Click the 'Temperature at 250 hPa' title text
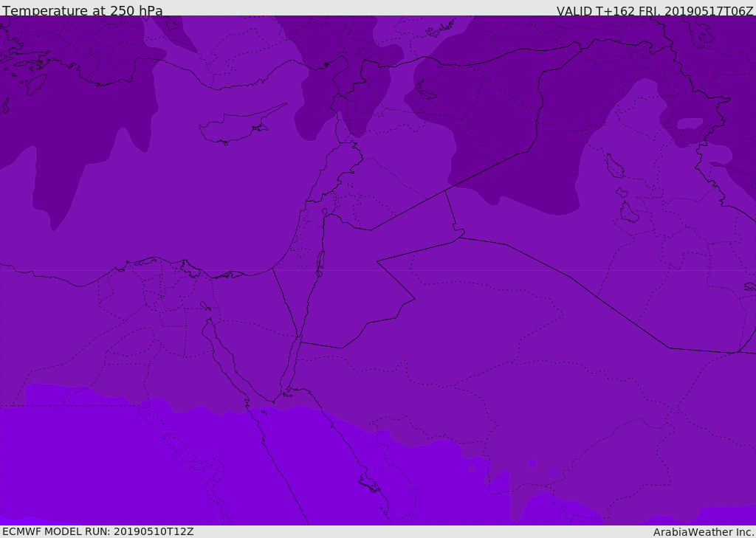Viewport: 756px width, 538px height. click(x=83, y=10)
